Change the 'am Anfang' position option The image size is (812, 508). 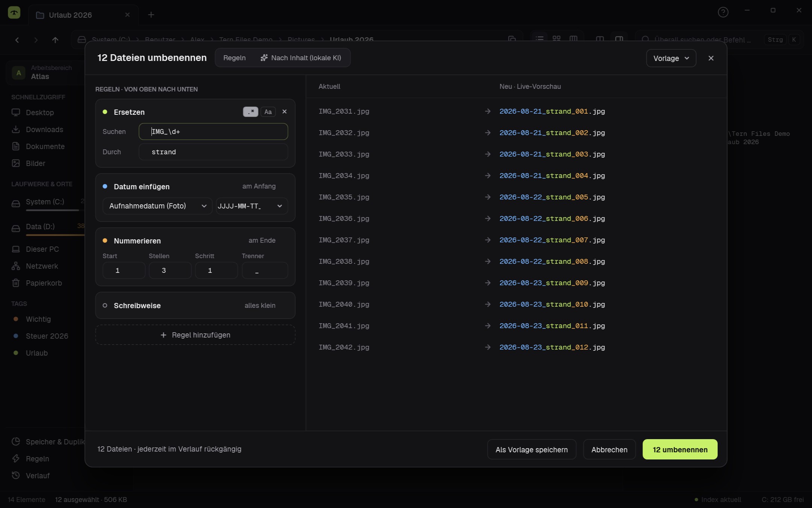coord(259,186)
